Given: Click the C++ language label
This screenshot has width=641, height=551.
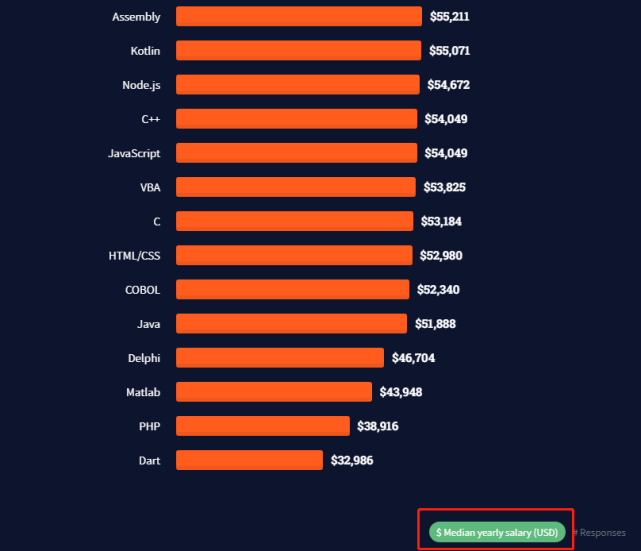Looking at the screenshot, I should pos(152,119).
